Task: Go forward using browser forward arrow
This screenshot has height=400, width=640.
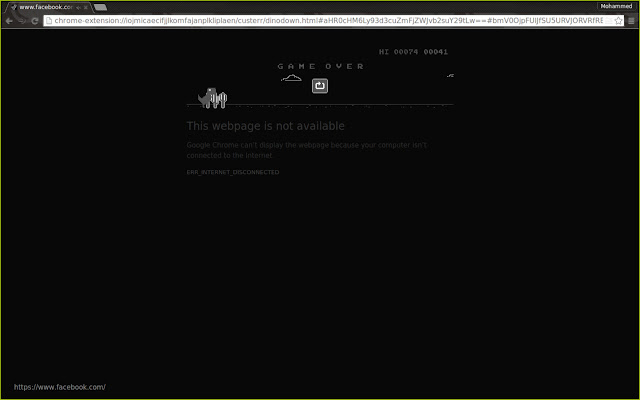Action: click(22, 21)
